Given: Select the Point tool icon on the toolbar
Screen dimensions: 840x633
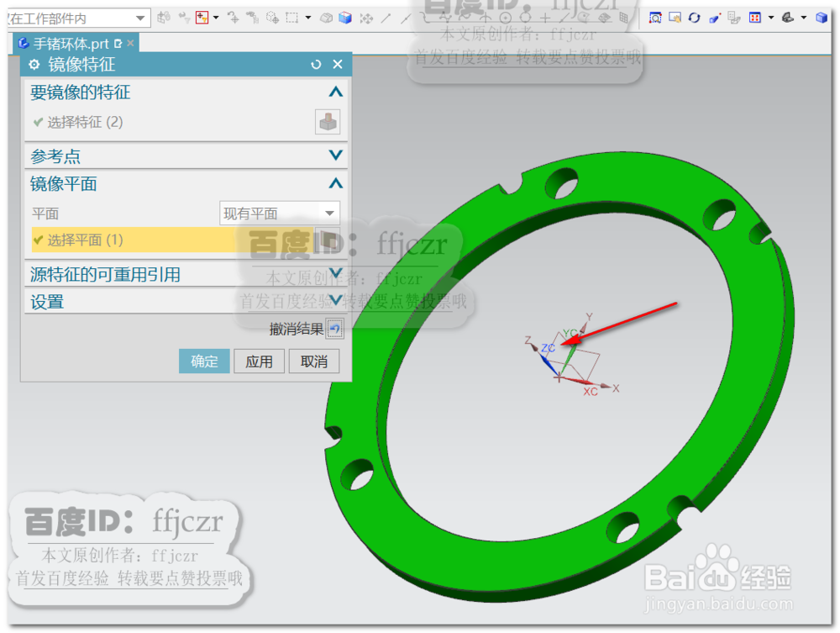Looking at the screenshot, I should [545, 17].
